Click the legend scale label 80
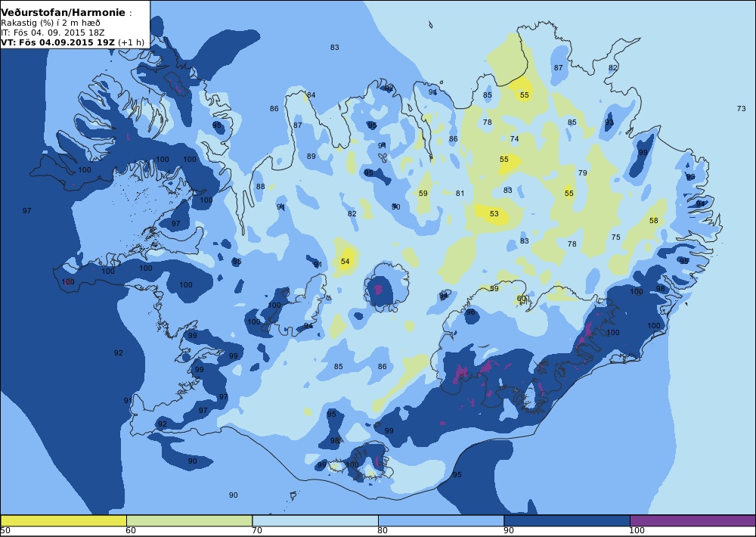 [x=383, y=531]
